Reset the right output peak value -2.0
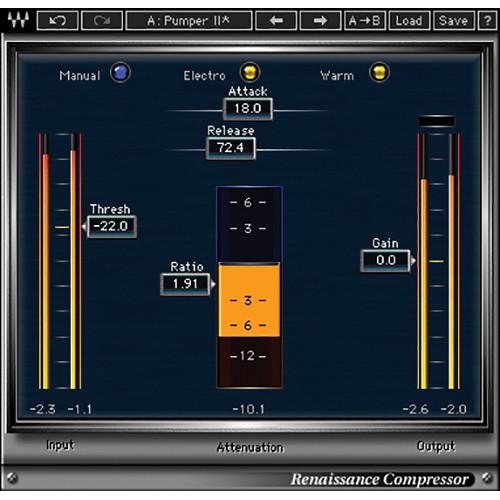This screenshot has width=500, height=500. [x=453, y=409]
